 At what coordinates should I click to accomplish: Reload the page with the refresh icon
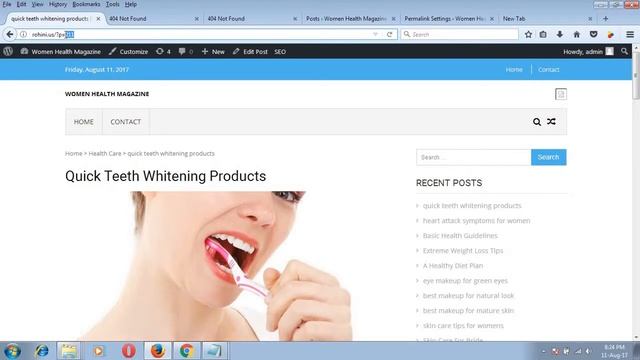(389, 34)
